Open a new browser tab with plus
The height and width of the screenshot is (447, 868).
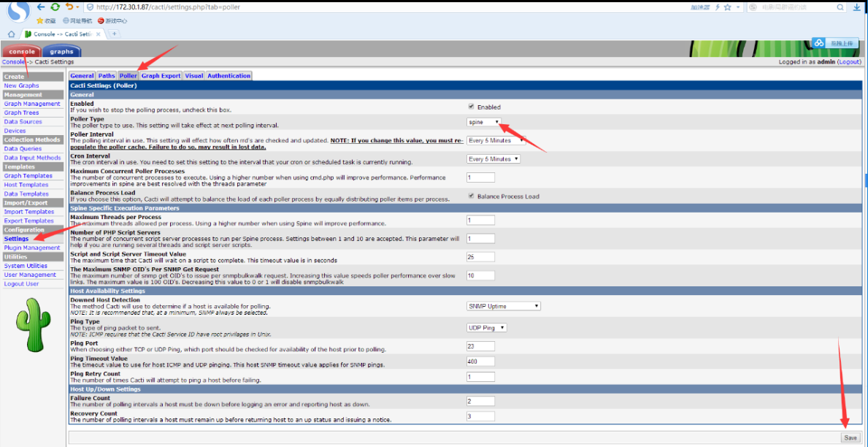point(114,34)
